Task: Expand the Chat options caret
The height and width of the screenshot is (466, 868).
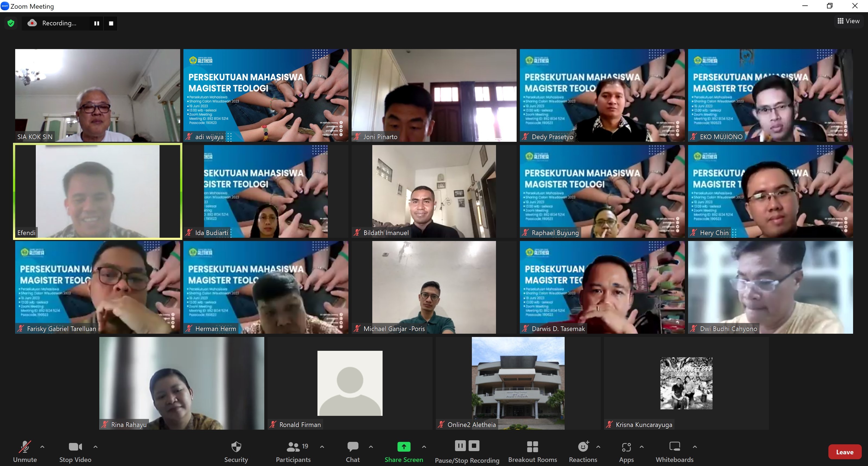Action: click(371, 447)
